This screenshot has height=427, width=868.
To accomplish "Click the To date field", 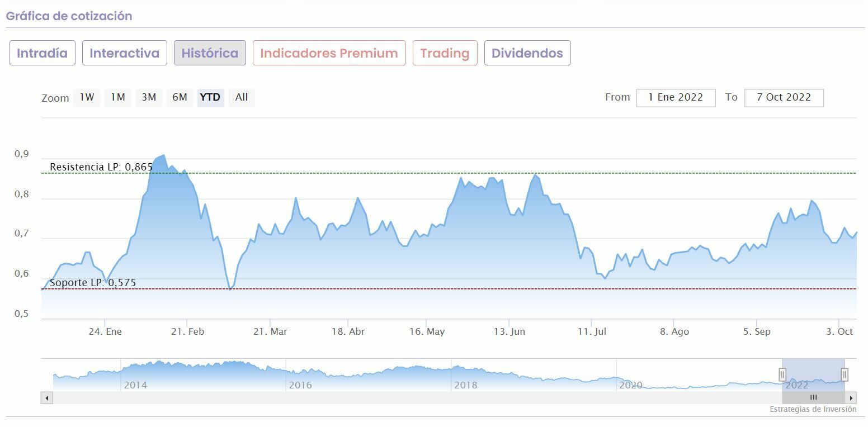I will (x=784, y=97).
